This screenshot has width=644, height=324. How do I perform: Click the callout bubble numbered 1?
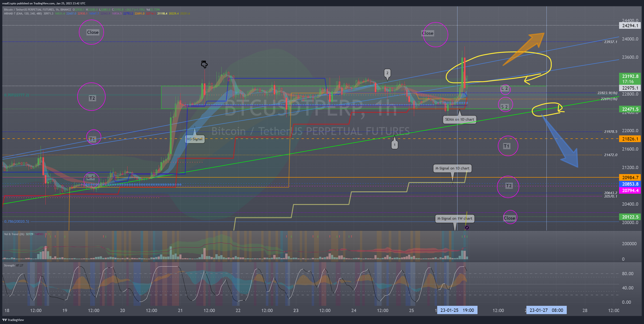395,145
